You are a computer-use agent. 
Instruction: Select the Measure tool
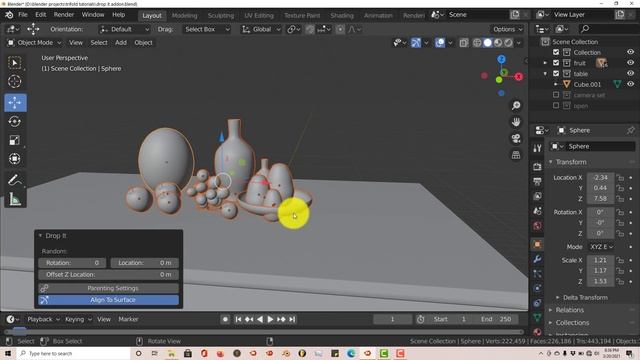click(15, 199)
